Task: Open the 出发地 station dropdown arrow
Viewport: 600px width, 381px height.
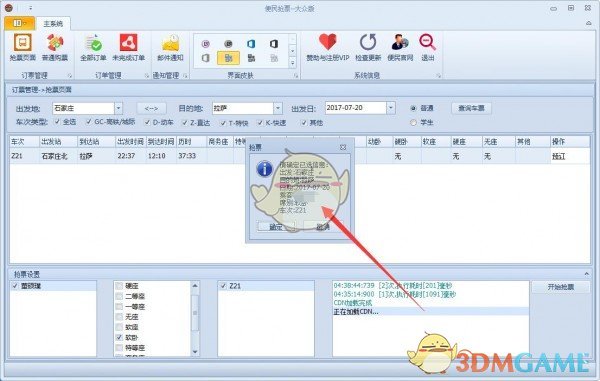Action: click(x=119, y=108)
